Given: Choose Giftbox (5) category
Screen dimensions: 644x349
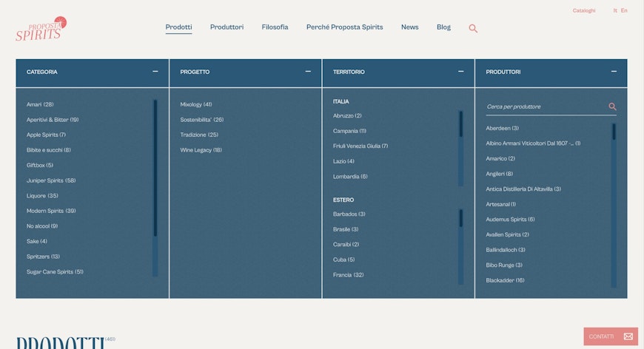Looking at the screenshot, I should 40,166.
